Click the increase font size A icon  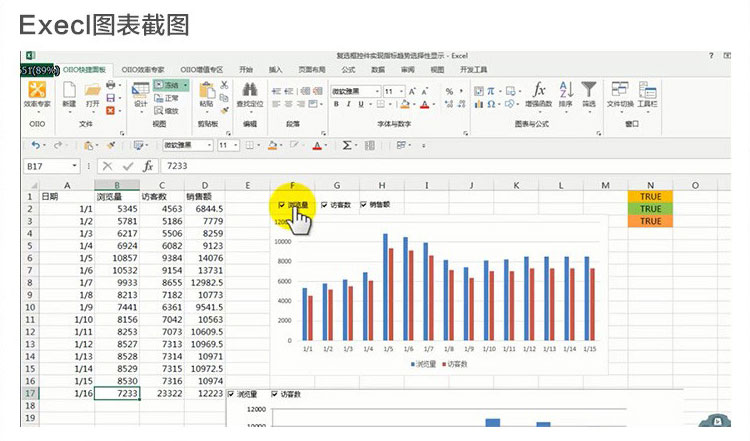pyautogui.click(x=411, y=91)
